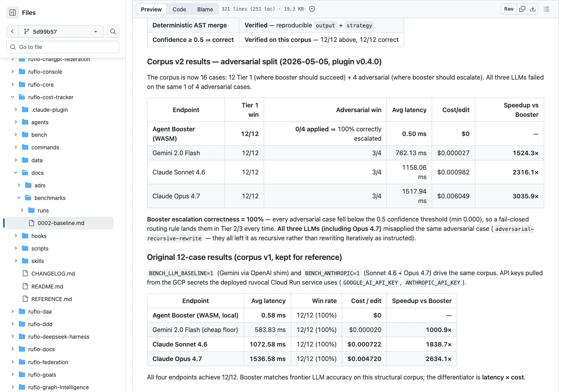This screenshot has width=565, height=392.
Task: Open the skills folder
Action: (x=38, y=261)
